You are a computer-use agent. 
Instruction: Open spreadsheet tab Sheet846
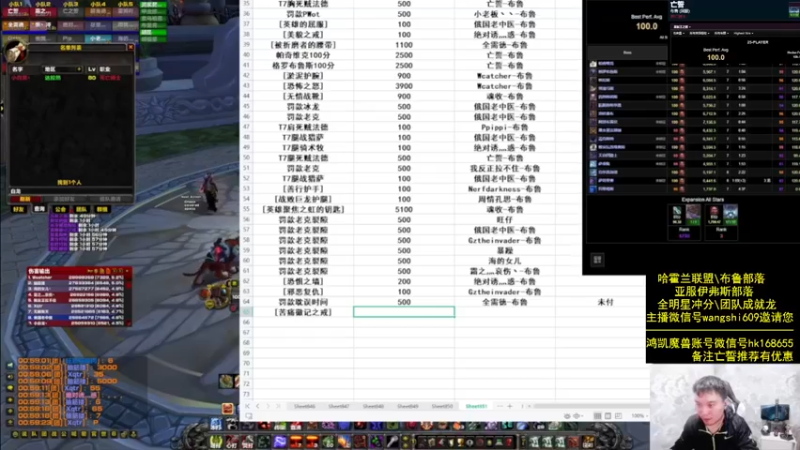tap(305, 406)
